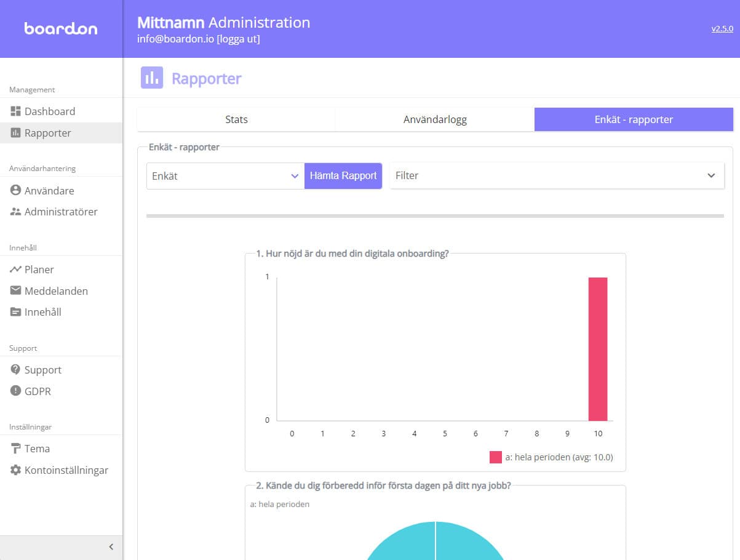
Task: Click the info@boardon.io email text
Action: 176,39
